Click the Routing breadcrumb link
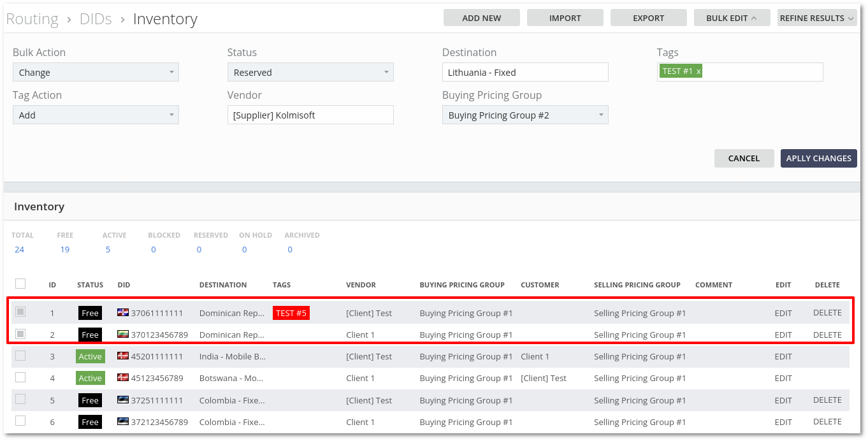The height and width of the screenshot is (441, 868). [32, 19]
